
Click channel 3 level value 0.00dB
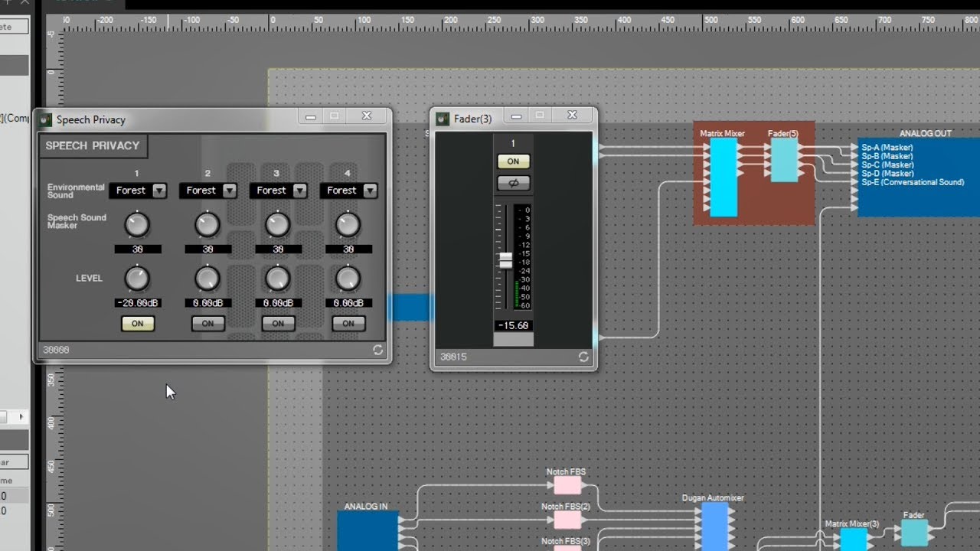[278, 303]
